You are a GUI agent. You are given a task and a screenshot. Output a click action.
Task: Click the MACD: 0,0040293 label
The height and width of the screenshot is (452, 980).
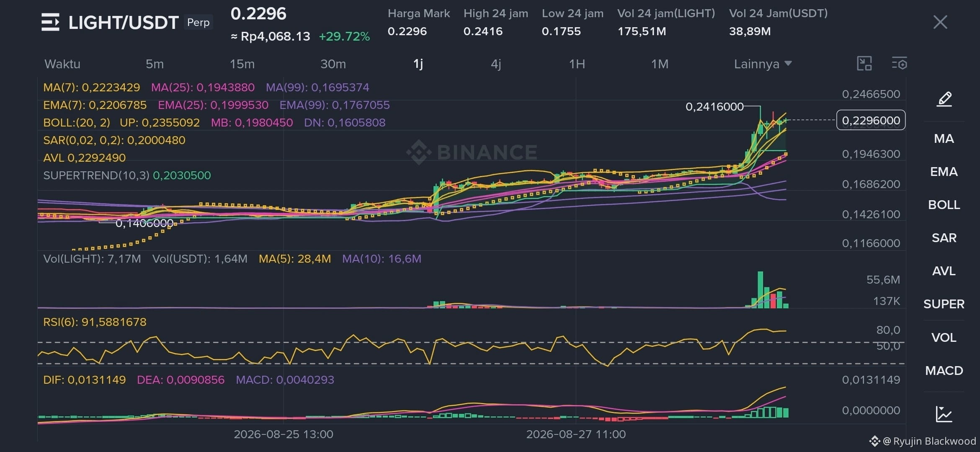285,380
